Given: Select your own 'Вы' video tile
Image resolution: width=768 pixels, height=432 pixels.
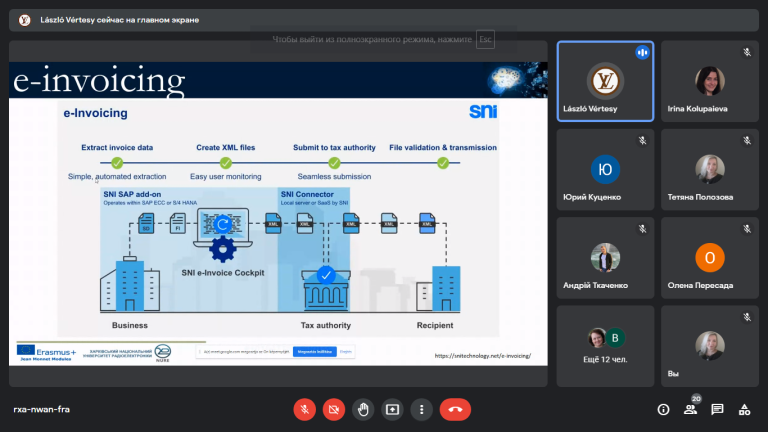Looking at the screenshot, I should 710,346.
